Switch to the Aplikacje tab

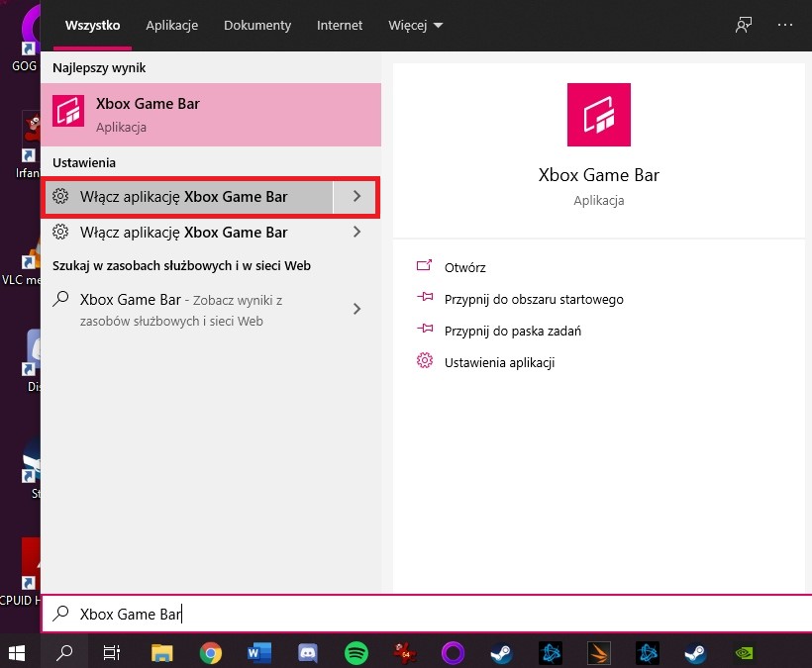point(172,25)
